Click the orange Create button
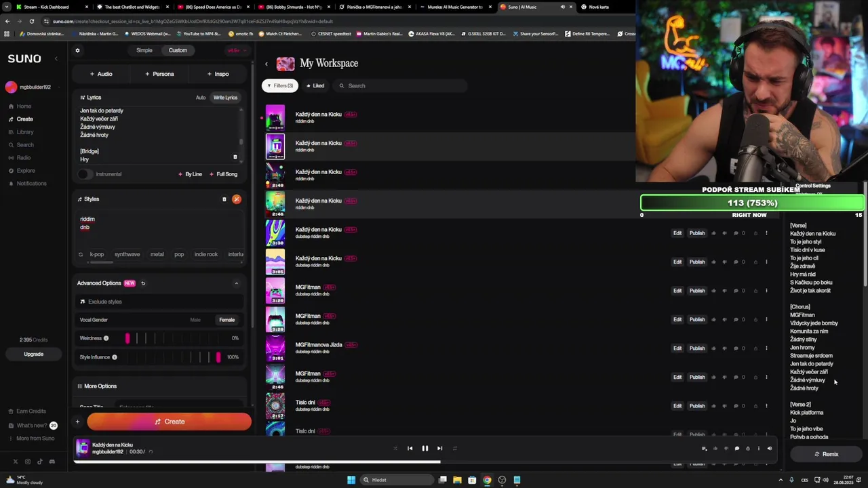This screenshot has width=868, height=488. click(x=169, y=422)
